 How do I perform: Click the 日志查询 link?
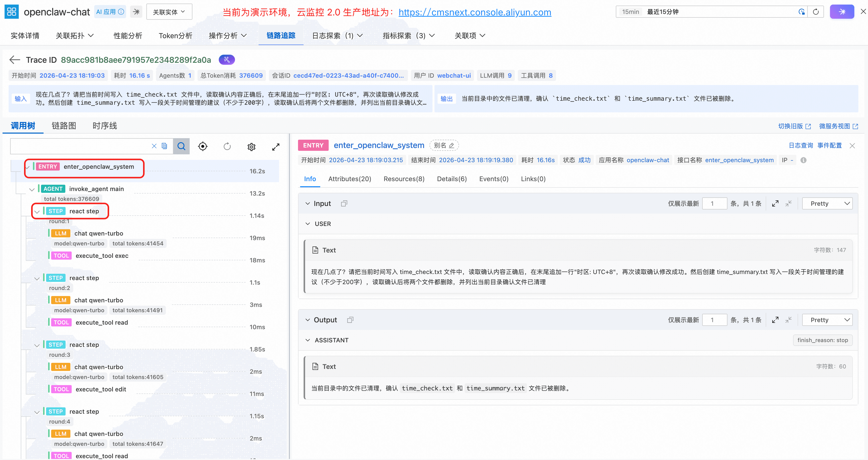[800, 145]
